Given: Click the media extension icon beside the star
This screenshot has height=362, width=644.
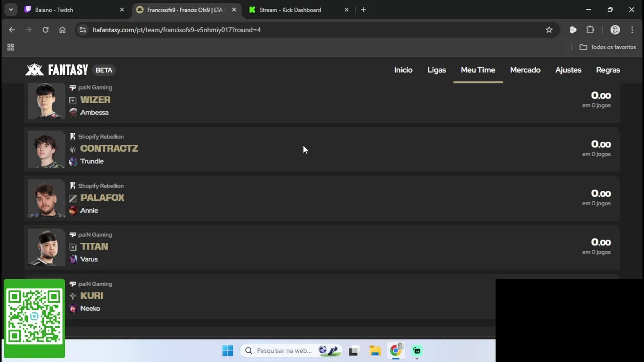Looking at the screenshot, I should pos(573,30).
